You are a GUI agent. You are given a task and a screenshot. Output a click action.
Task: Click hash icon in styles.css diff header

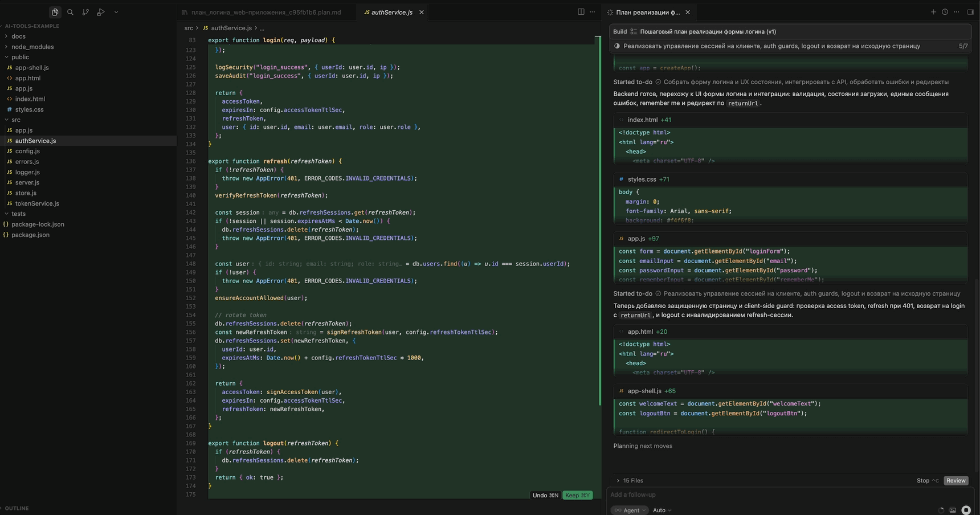[x=621, y=179]
